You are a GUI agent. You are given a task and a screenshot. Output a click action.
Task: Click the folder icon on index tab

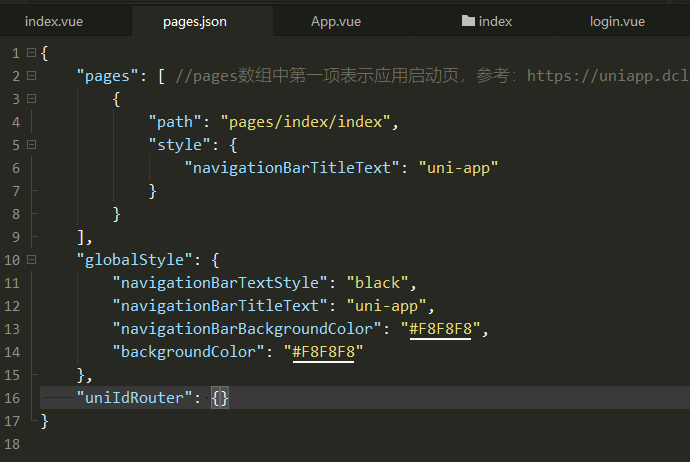click(468, 21)
